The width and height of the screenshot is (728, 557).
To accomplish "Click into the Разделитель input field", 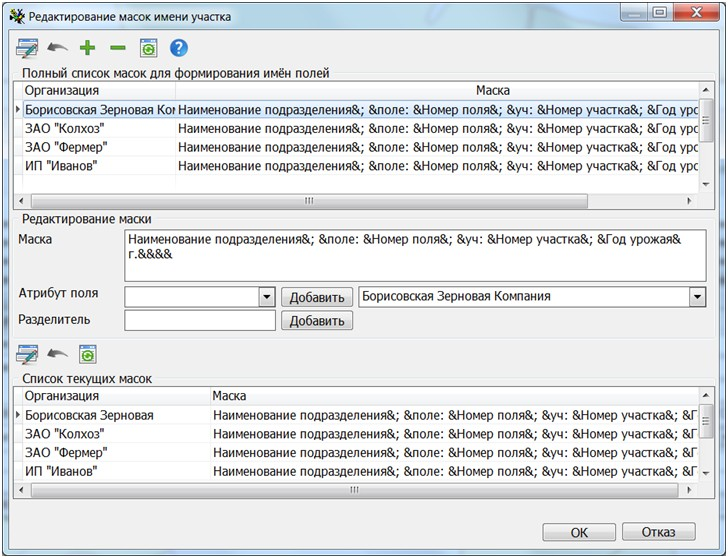I will pos(199,321).
